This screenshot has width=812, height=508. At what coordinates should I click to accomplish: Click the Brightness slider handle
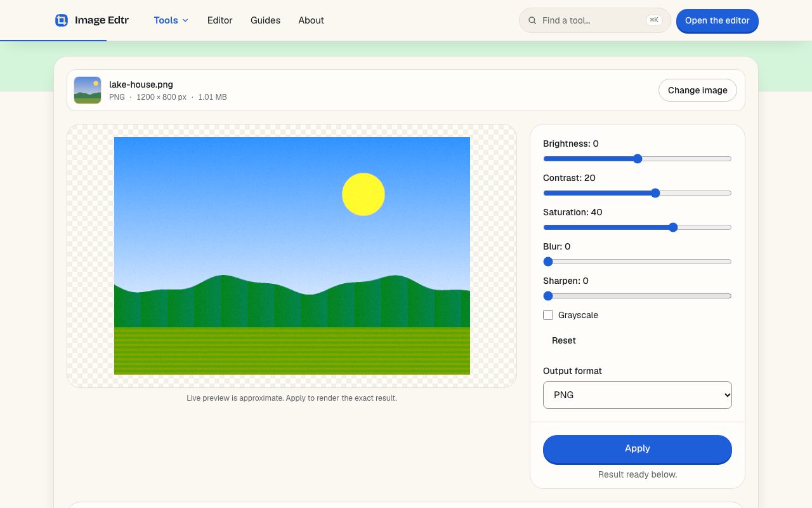point(638,159)
